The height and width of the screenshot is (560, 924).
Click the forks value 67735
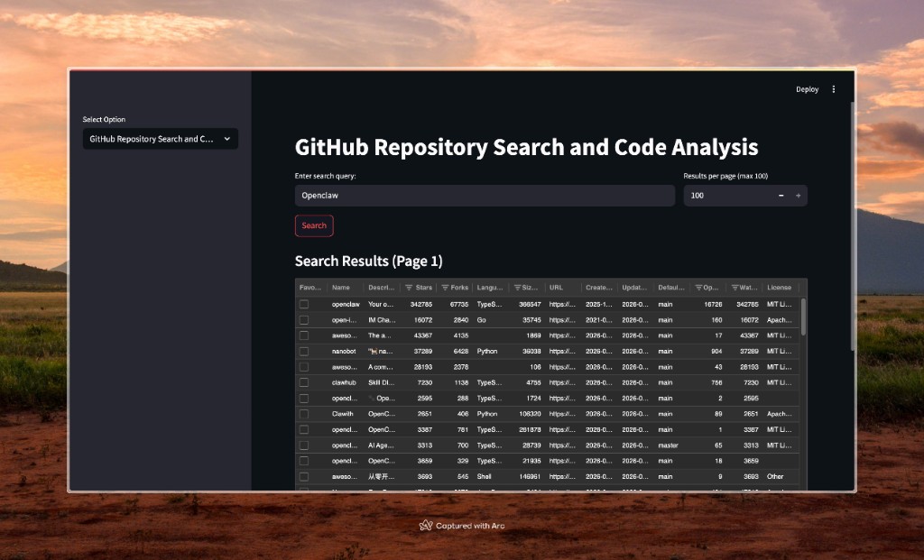pyautogui.click(x=459, y=305)
